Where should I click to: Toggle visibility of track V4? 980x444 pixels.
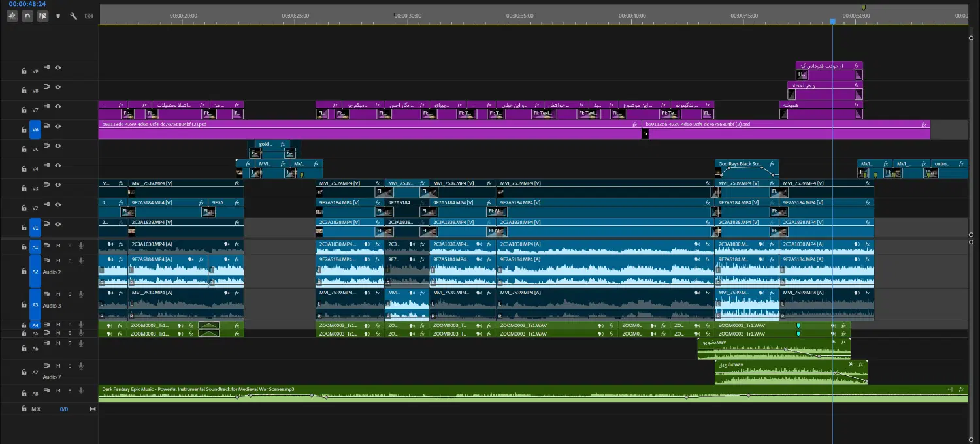point(58,165)
